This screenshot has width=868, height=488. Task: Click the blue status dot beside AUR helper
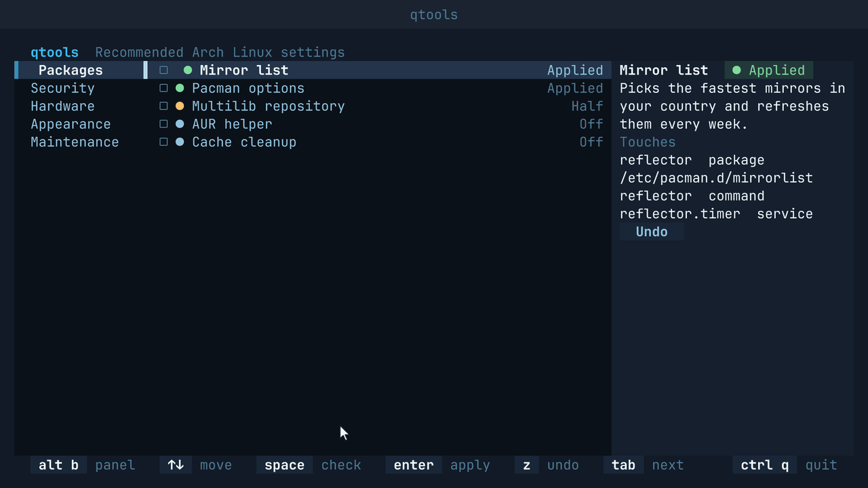coord(180,124)
